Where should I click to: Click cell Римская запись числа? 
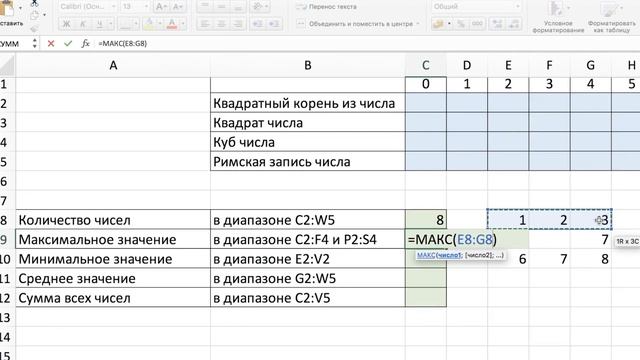pyautogui.click(x=308, y=162)
